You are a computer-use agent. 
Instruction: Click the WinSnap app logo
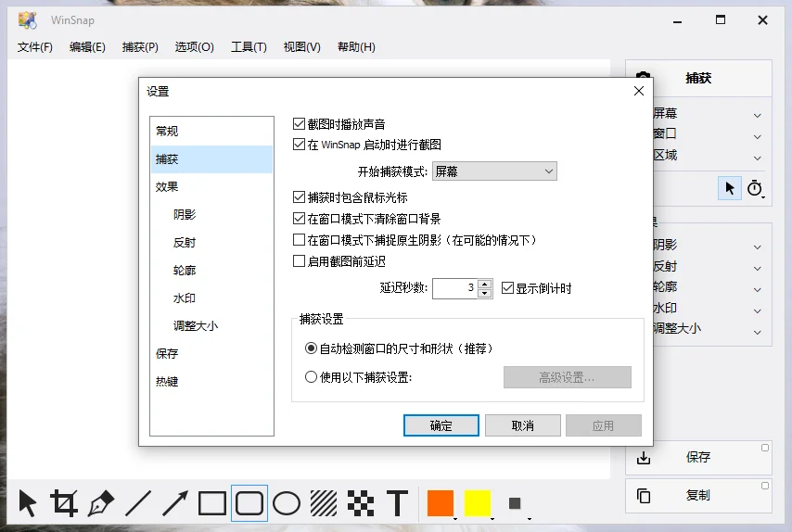pos(28,20)
